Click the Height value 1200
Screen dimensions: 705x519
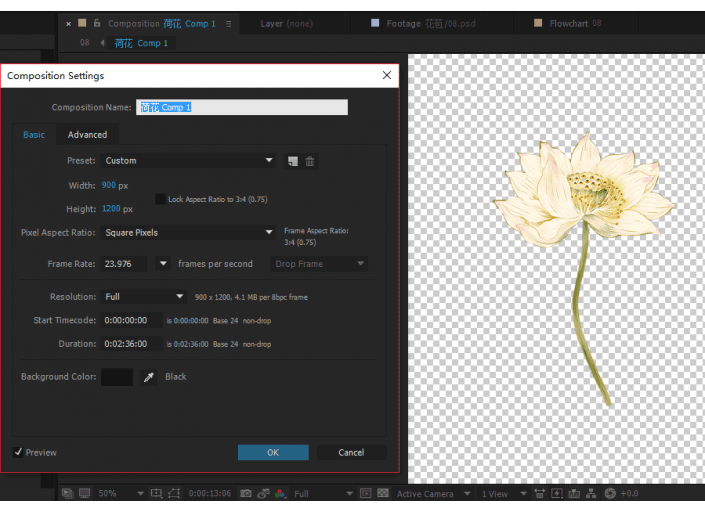(111, 209)
